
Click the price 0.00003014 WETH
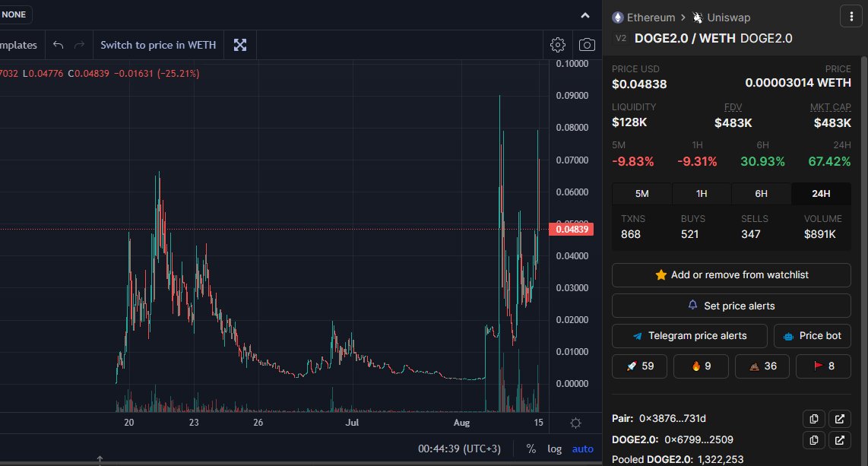798,83
